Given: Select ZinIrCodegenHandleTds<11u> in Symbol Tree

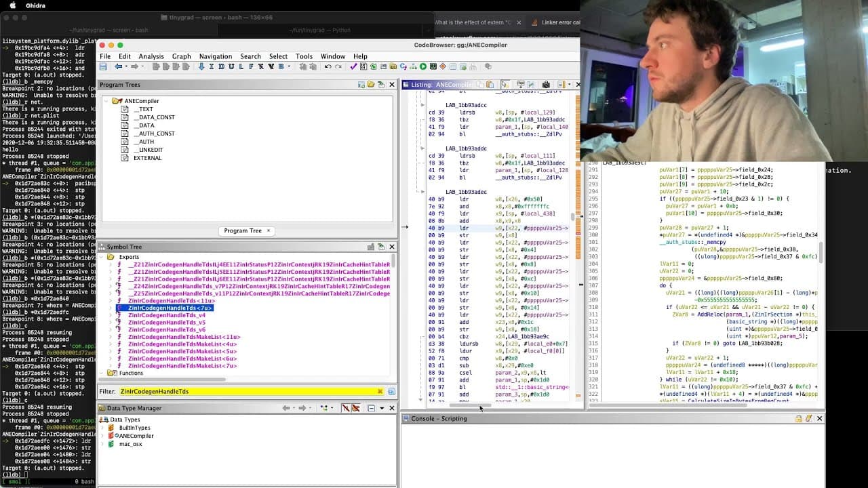Looking at the screenshot, I should [172, 301].
